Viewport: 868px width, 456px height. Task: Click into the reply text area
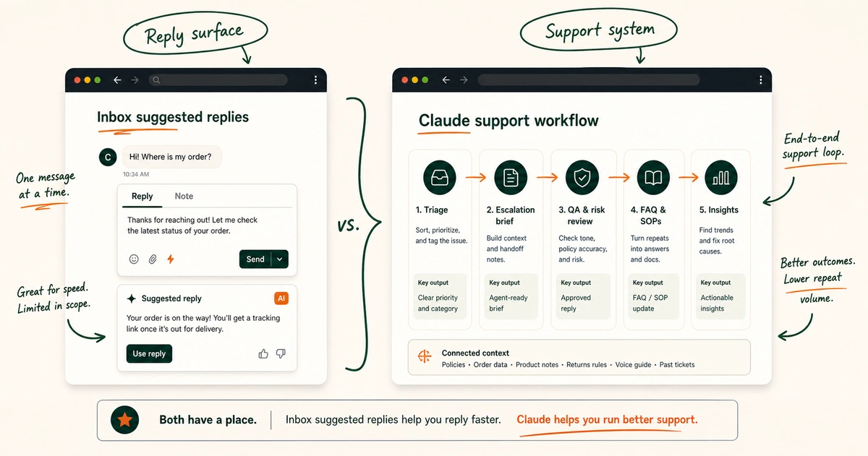pyautogui.click(x=207, y=225)
